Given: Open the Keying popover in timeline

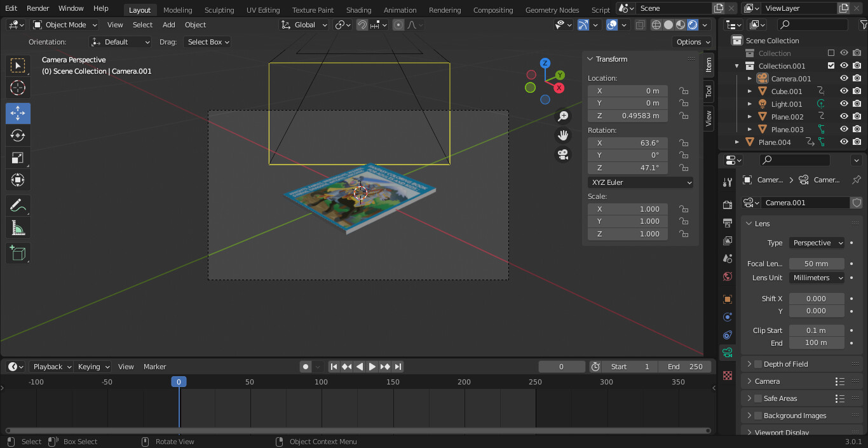Looking at the screenshot, I should coord(93,367).
